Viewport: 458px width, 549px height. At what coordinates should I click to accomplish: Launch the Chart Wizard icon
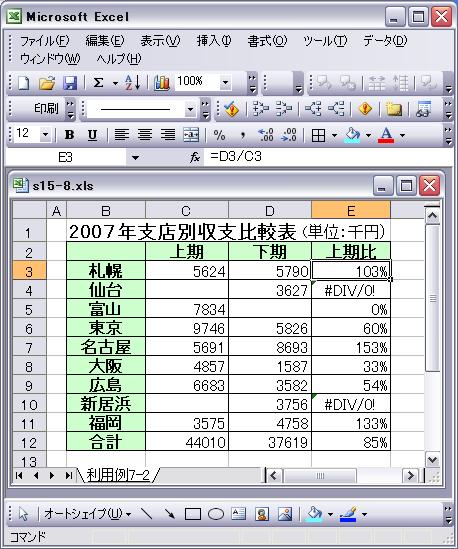(x=162, y=83)
